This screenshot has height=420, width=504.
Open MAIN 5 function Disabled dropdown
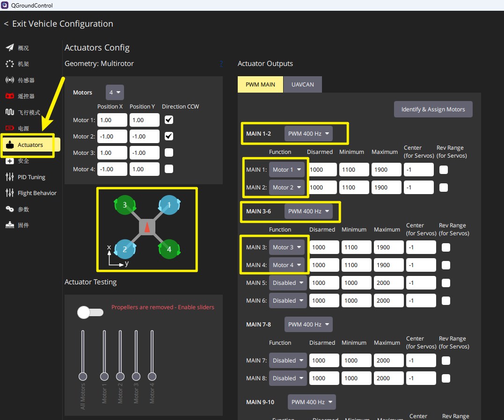pos(288,283)
